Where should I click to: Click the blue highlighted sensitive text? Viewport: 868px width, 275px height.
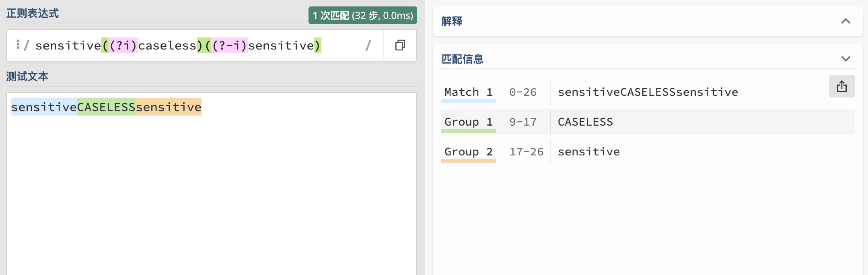click(44, 107)
